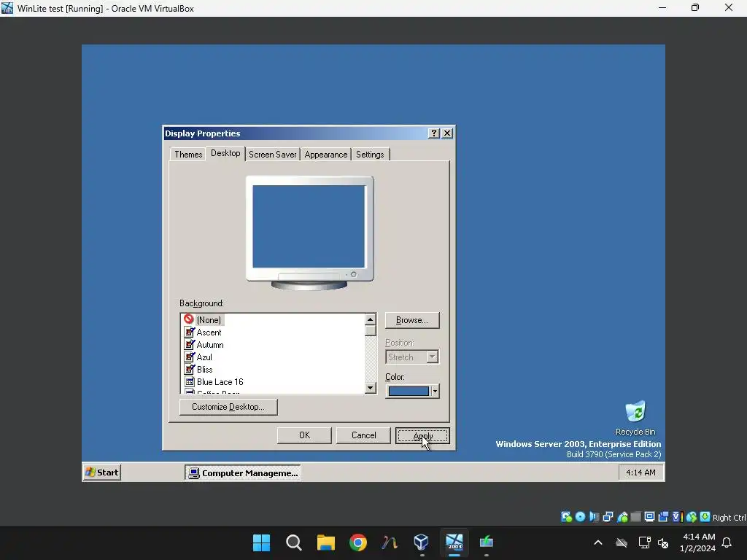
Task: Click the VirtualBox optical disc status icon
Action: pos(580,517)
